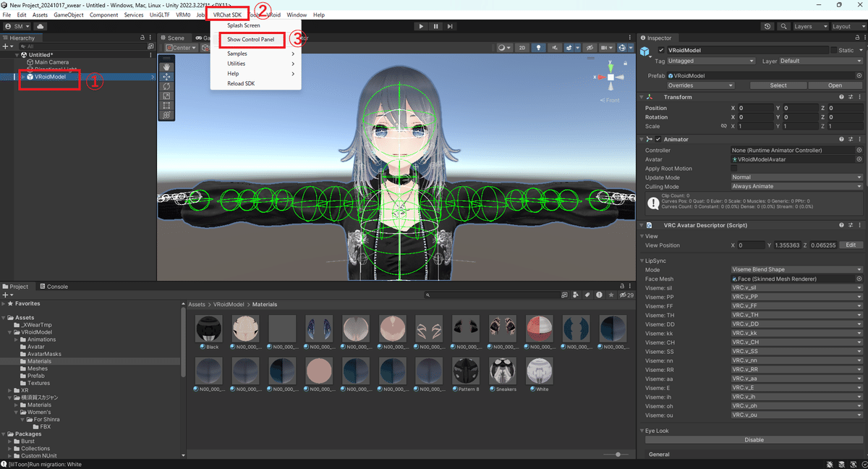Click the Step frame button
This screenshot has width=868, height=469.
point(450,26)
